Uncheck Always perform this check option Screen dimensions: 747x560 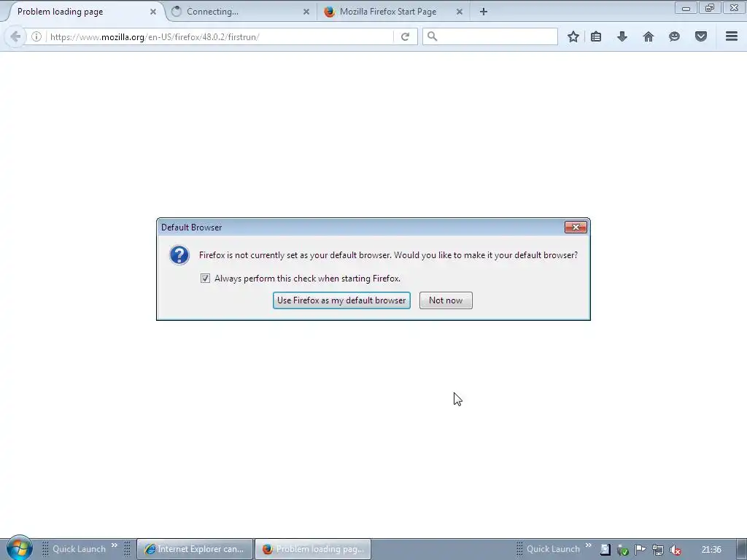pyautogui.click(x=205, y=278)
